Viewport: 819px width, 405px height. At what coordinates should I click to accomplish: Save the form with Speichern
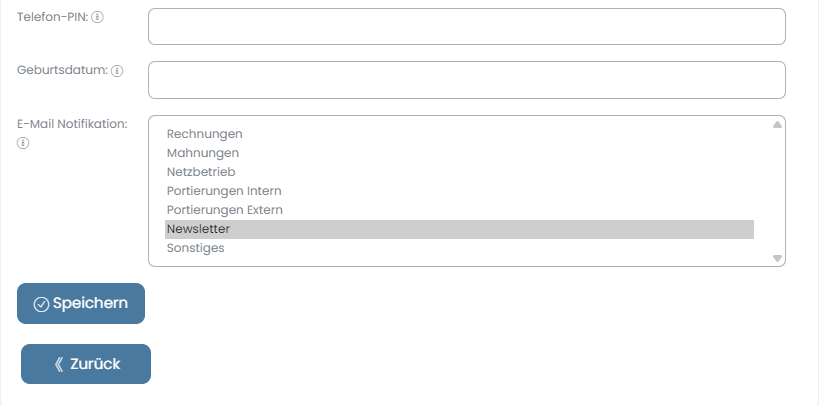tap(81, 304)
